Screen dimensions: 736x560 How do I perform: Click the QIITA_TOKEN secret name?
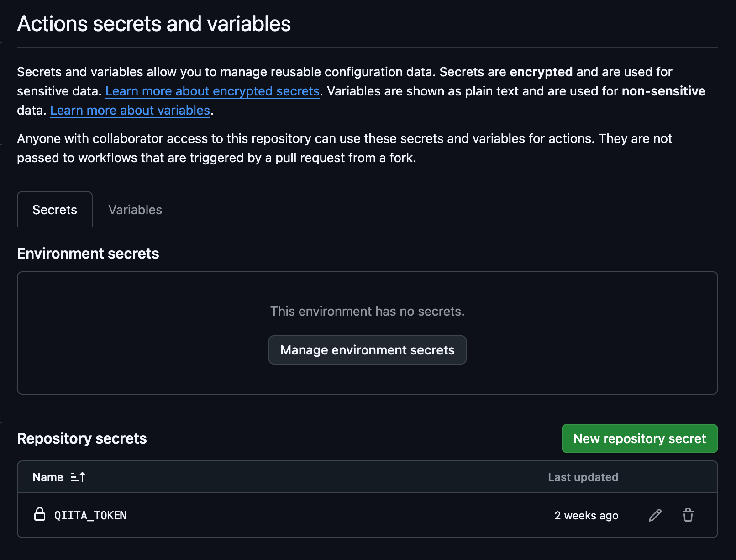(x=90, y=516)
